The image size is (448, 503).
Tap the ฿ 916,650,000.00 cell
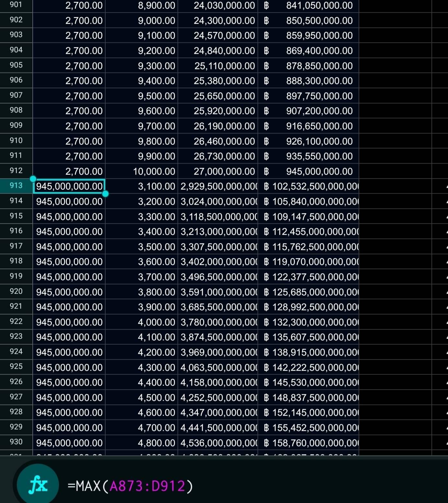pos(308,126)
